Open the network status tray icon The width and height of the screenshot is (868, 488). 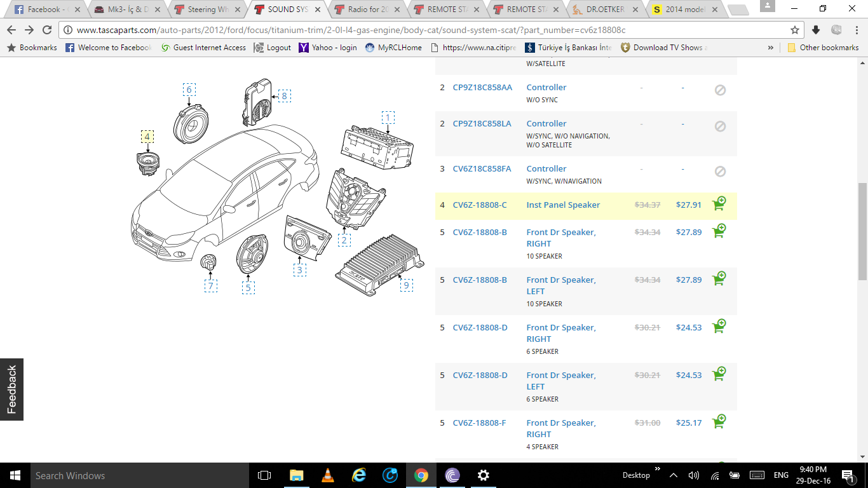[715, 475]
